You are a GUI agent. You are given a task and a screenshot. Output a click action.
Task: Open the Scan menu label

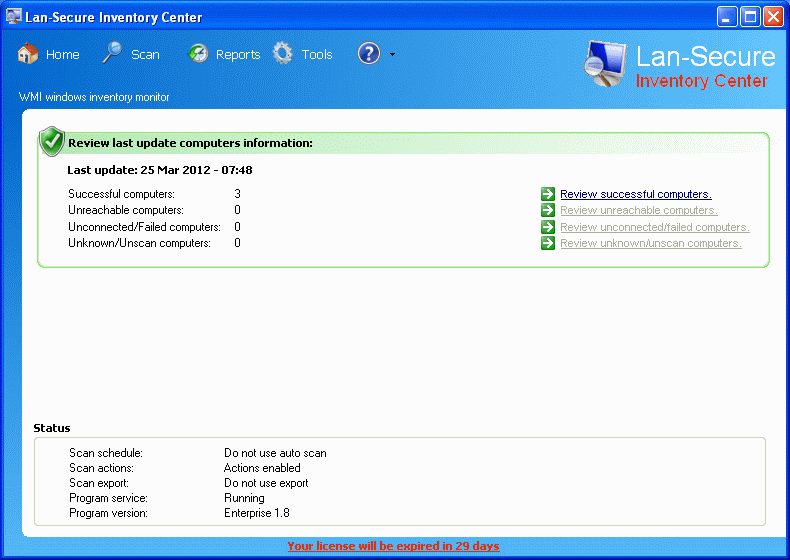[x=145, y=54]
